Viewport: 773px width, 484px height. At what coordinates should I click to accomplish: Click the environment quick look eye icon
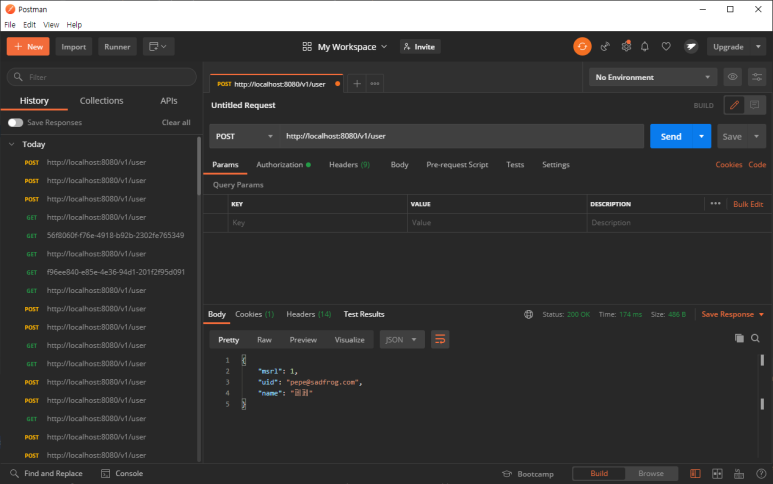733,77
